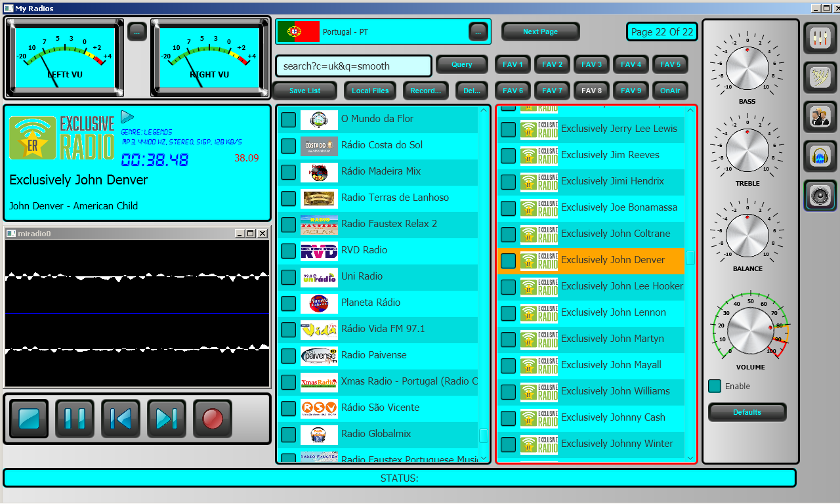Click the Portugal flag icon

[299, 31]
